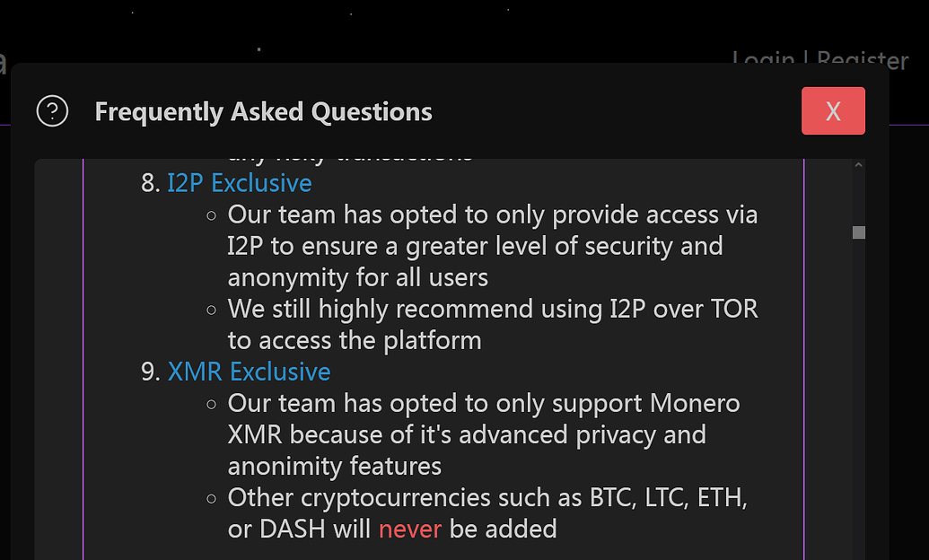Click the BTC, LTC, ETH cryptocurrencies line
929x560 pixels.
[487, 497]
